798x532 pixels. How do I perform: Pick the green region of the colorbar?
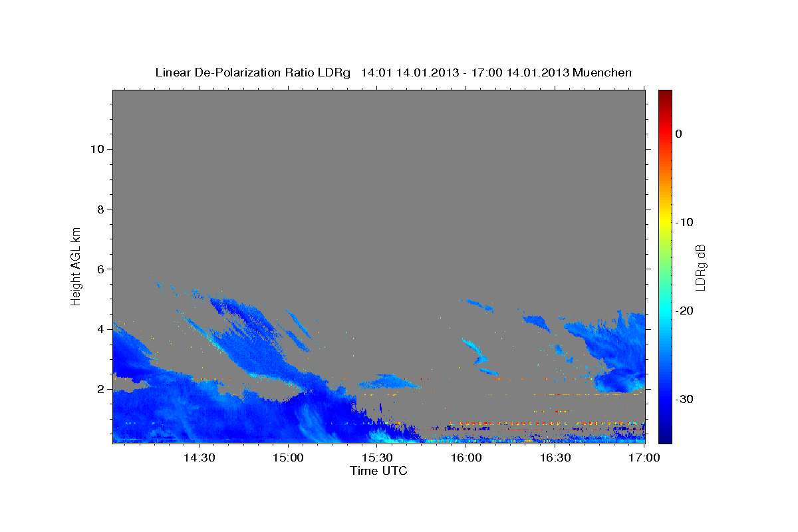click(665, 266)
